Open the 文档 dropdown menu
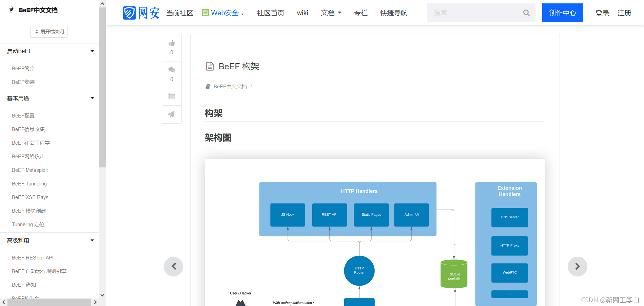The width and height of the screenshot is (644, 306). click(x=331, y=13)
